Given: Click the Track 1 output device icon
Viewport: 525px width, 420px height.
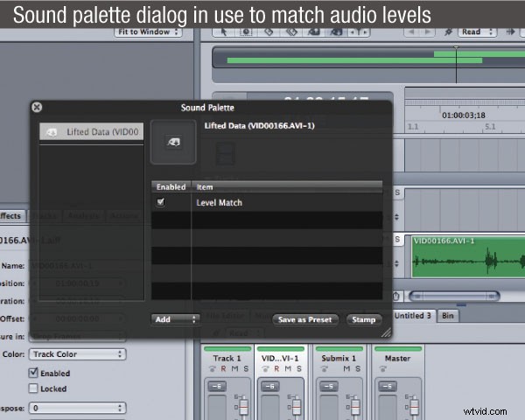Looking at the screenshot, I should [x=212, y=368].
